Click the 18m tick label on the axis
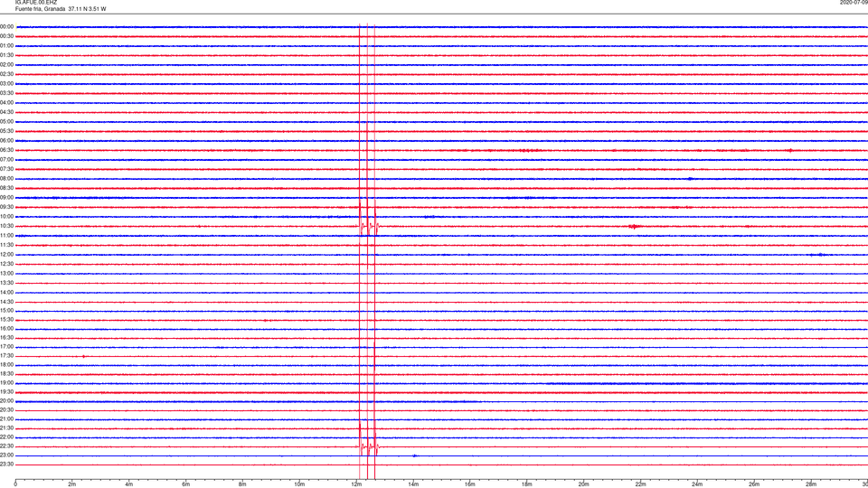The image size is (868, 488). click(527, 484)
